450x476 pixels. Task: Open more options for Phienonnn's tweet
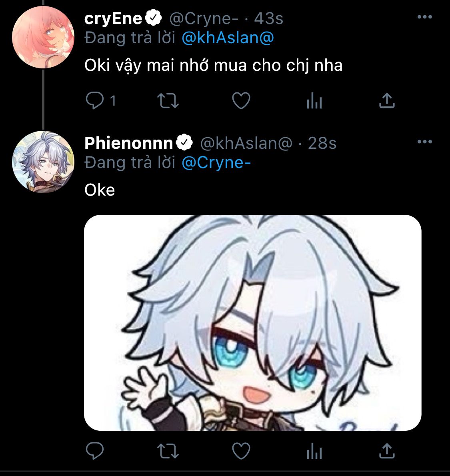(424, 142)
